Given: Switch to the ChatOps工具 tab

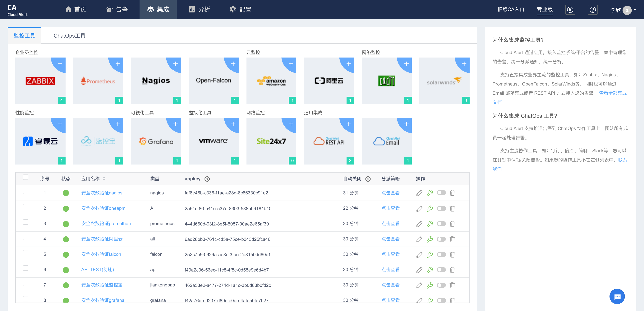Looking at the screenshot, I should tap(70, 36).
